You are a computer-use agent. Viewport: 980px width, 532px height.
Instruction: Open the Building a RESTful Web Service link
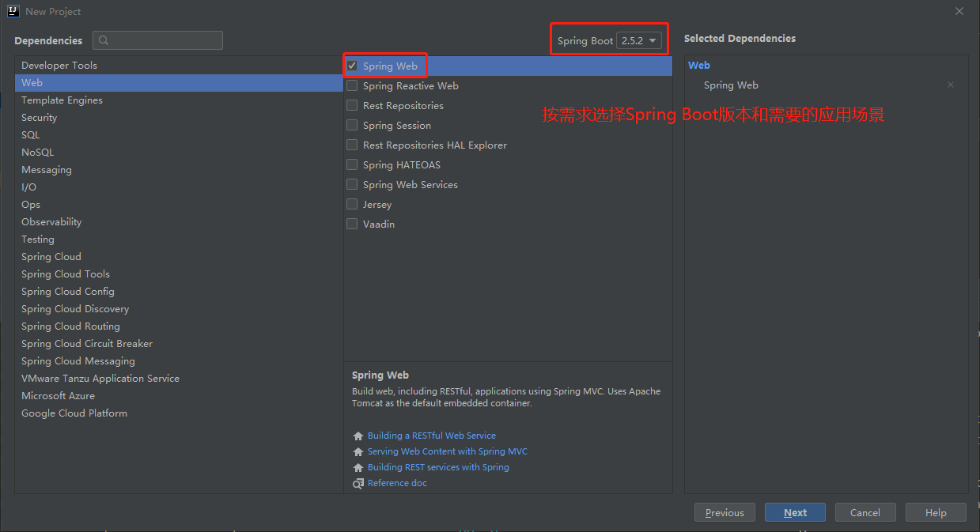tap(431, 436)
